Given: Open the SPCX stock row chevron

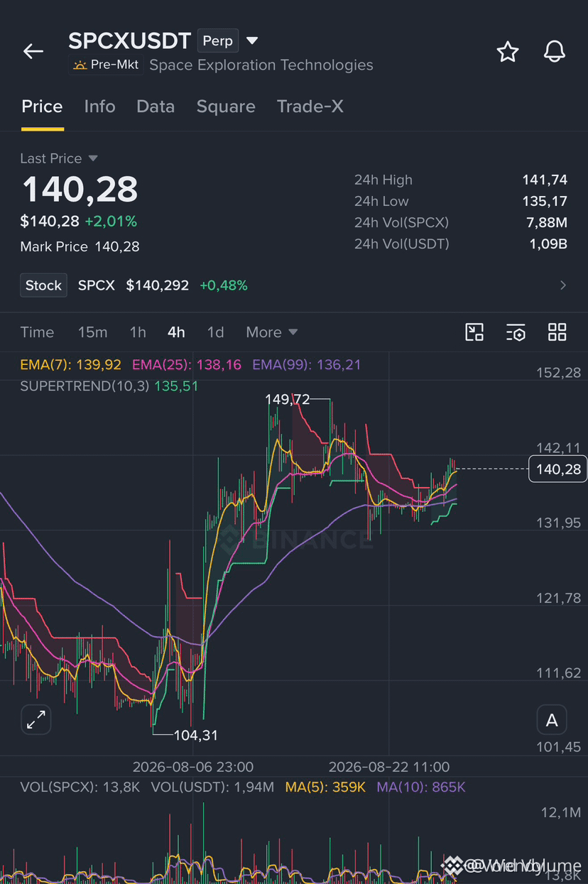Looking at the screenshot, I should (563, 285).
